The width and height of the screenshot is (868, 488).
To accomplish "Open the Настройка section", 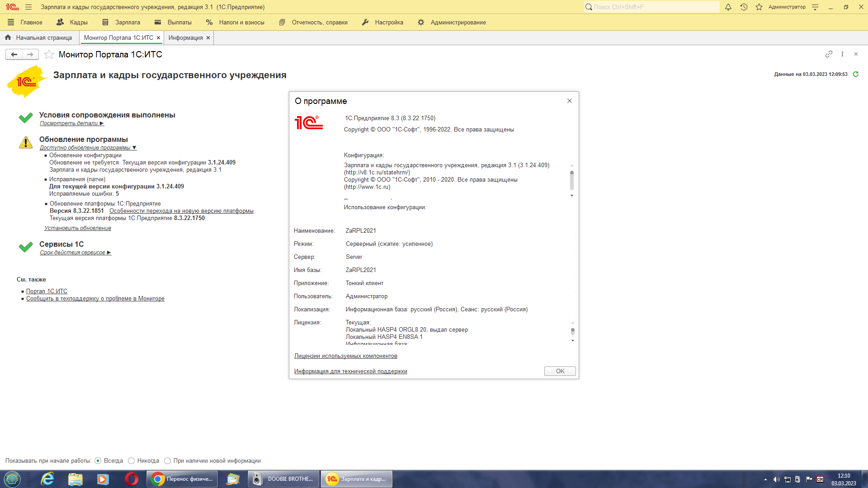I will 382,22.
